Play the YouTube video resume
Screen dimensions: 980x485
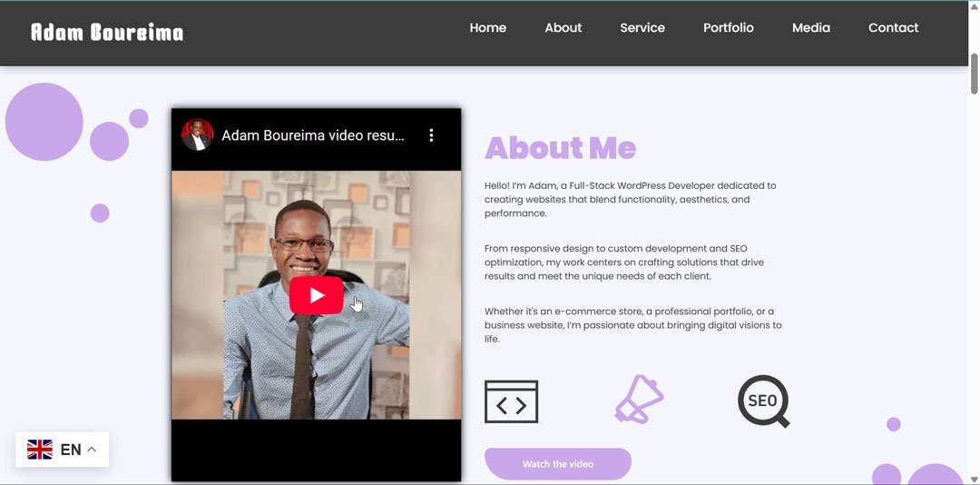point(316,295)
